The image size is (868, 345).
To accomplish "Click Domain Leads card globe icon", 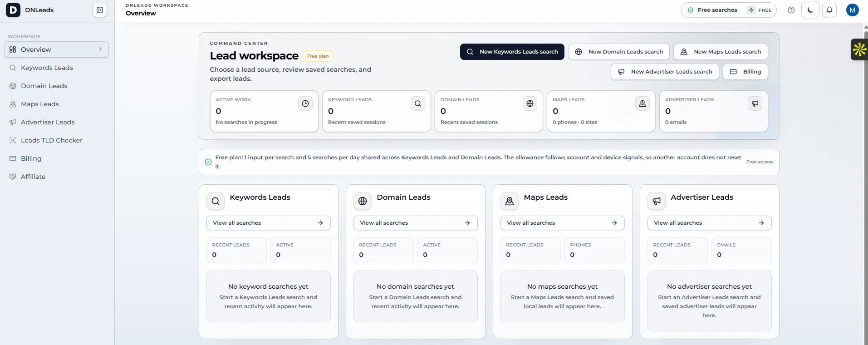I will pyautogui.click(x=363, y=201).
